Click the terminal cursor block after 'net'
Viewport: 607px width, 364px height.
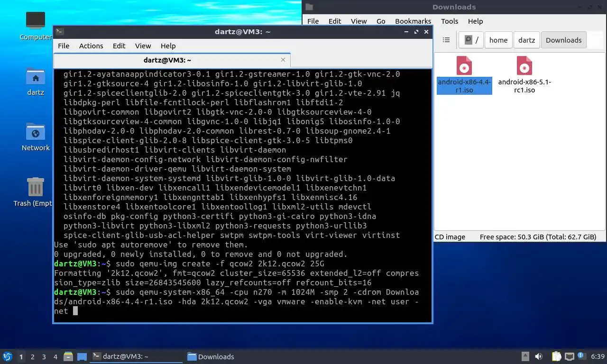75,311
